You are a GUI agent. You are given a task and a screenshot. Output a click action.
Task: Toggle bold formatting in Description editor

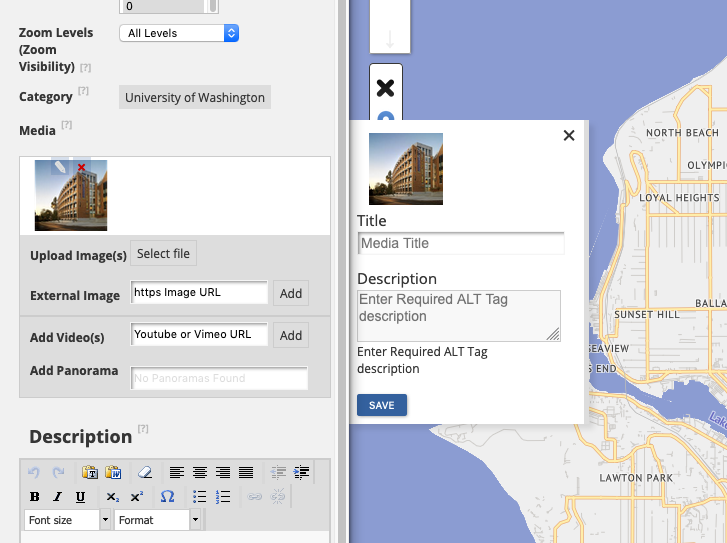(x=35, y=496)
